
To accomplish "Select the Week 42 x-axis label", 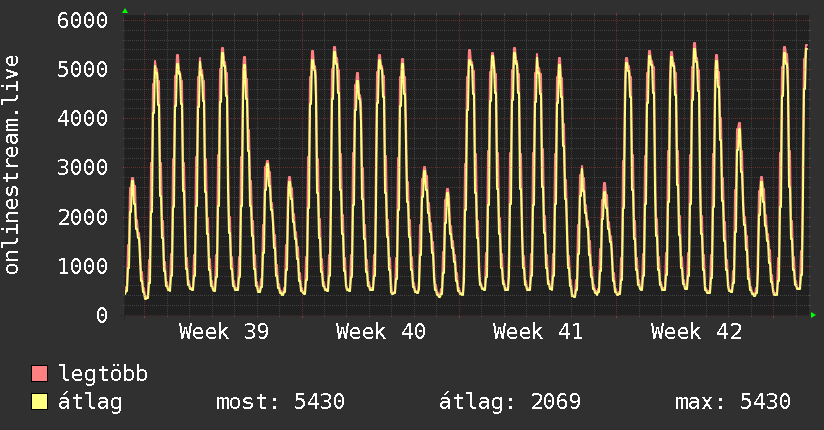I will [x=696, y=332].
